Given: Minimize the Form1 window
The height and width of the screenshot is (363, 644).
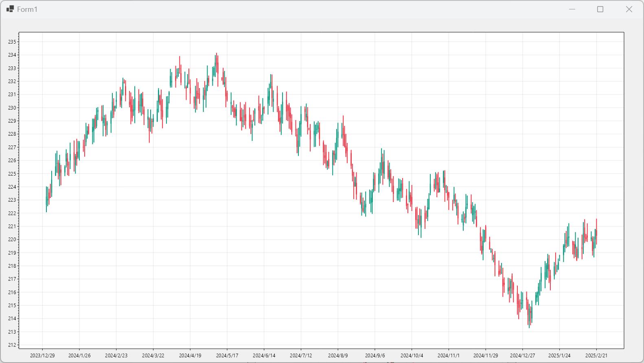Looking at the screenshot, I should [572, 9].
